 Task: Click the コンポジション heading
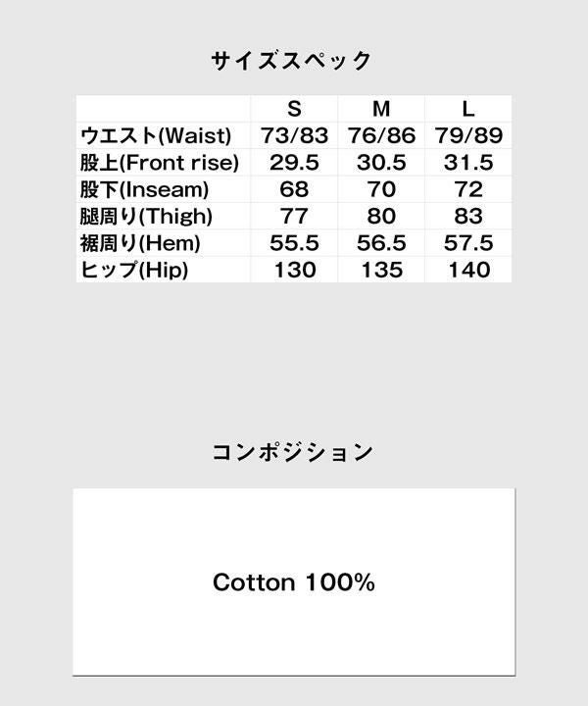coord(293,453)
